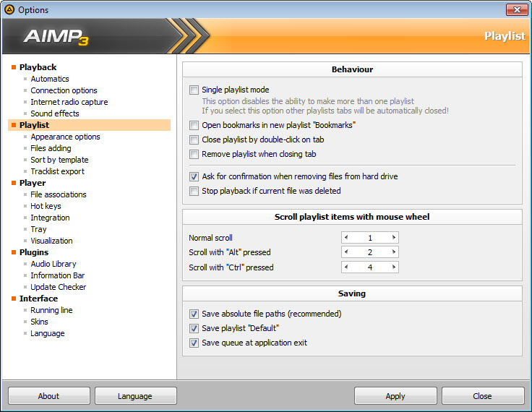Select Update Checker plugin settings
This screenshot has height=412, width=532.
point(59,287)
